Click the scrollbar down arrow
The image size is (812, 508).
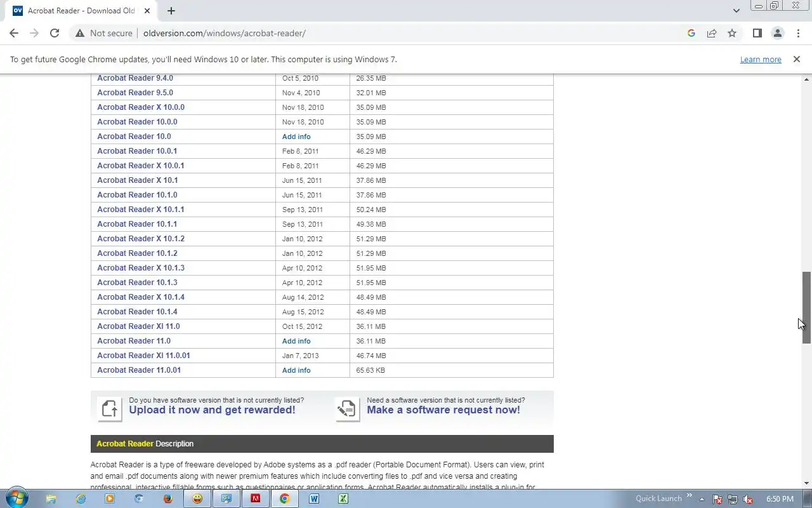point(806,483)
